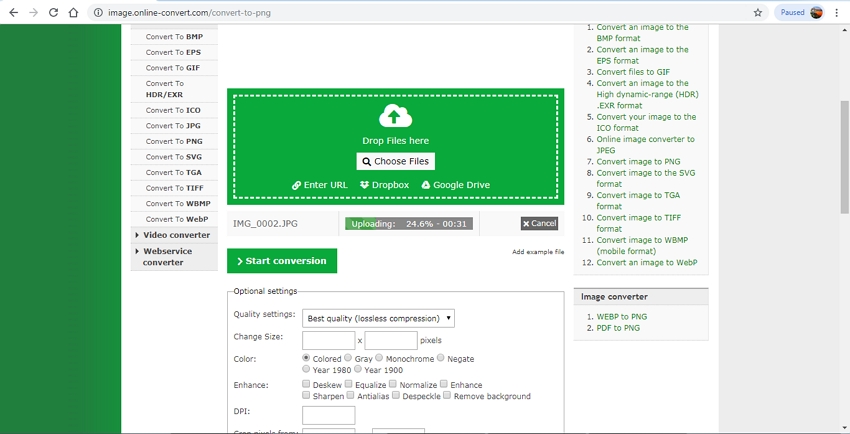Open the Chrome three-dot menu
This screenshot has height=434, width=850.
click(x=836, y=13)
